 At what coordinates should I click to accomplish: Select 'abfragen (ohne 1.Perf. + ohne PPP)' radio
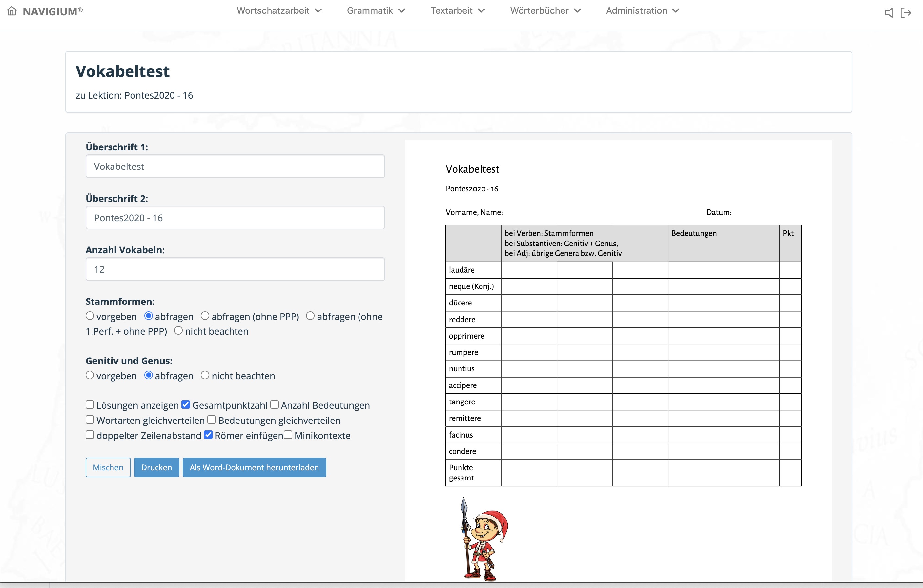pyautogui.click(x=310, y=316)
